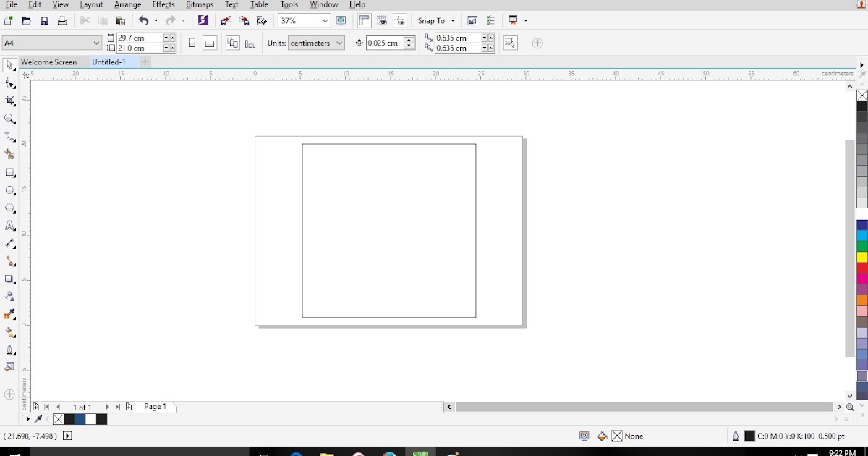Select the Parallel Dimension tool
The width and height of the screenshot is (868, 456).
[9, 243]
